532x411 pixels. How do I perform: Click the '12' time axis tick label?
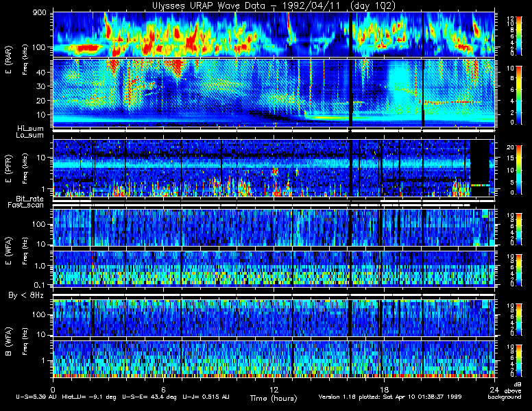(274, 389)
